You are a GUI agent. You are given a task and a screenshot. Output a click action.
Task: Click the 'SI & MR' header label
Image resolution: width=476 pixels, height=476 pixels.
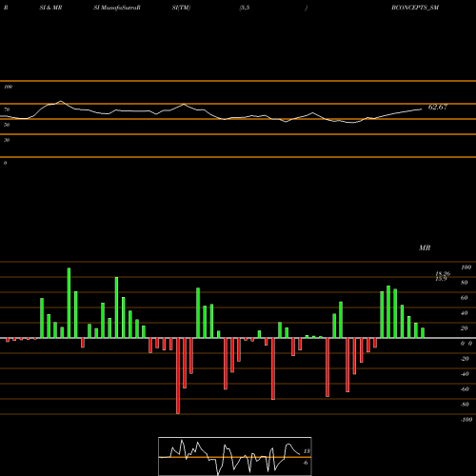50,8
